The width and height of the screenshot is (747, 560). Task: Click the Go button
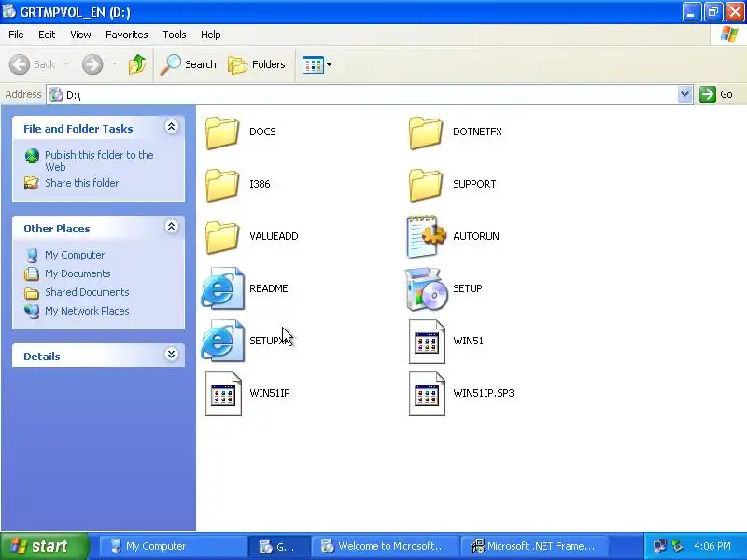[x=716, y=94]
